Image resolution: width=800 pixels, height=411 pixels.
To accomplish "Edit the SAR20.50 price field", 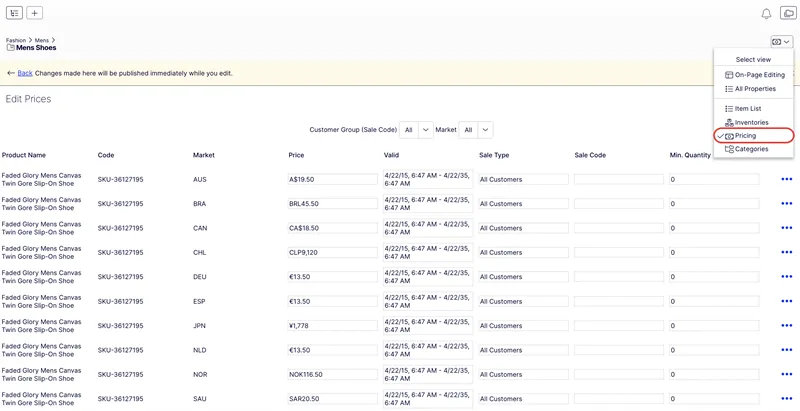I will pos(333,399).
